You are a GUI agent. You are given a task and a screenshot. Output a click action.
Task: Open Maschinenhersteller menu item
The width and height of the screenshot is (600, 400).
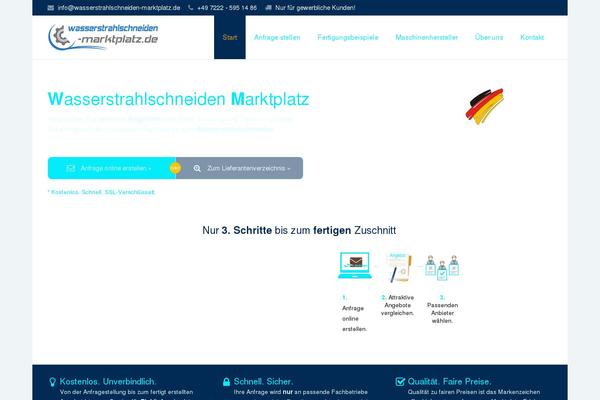click(427, 38)
